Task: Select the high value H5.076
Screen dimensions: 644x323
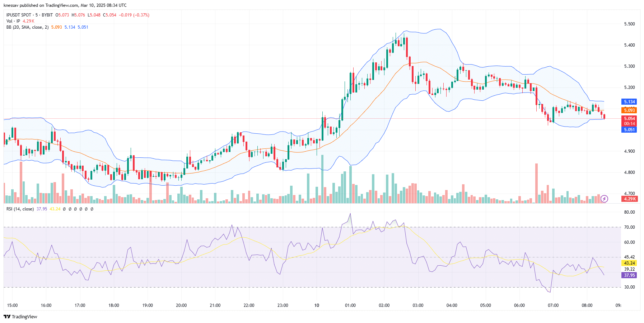Action: 78,15
